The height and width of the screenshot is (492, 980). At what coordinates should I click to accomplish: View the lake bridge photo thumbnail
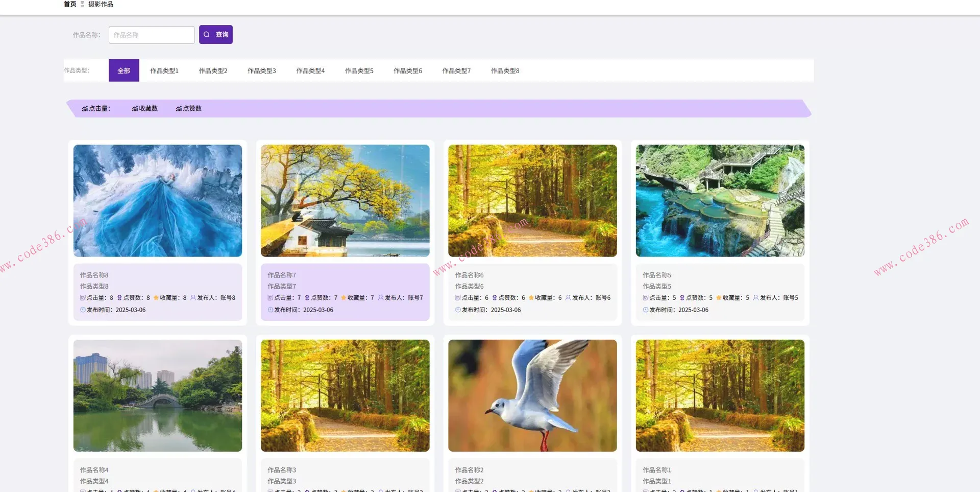(158, 396)
